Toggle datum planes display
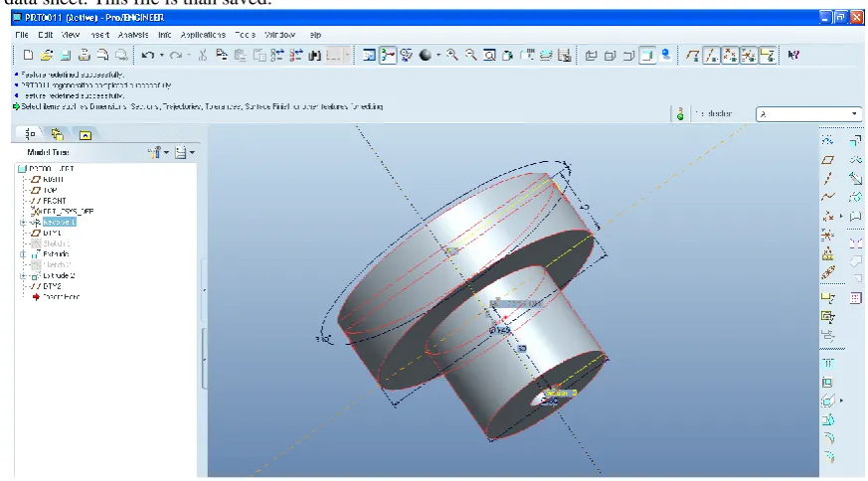The width and height of the screenshot is (868, 481). pos(693,55)
